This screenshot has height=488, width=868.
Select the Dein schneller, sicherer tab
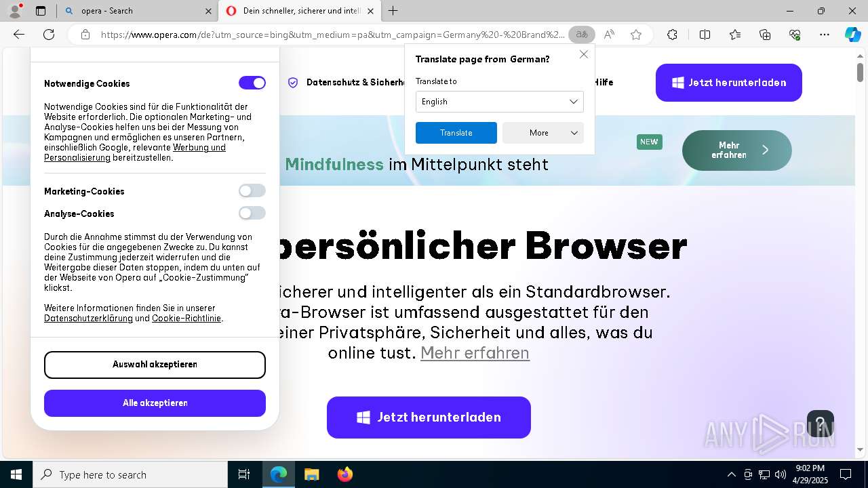[x=300, y=11]
